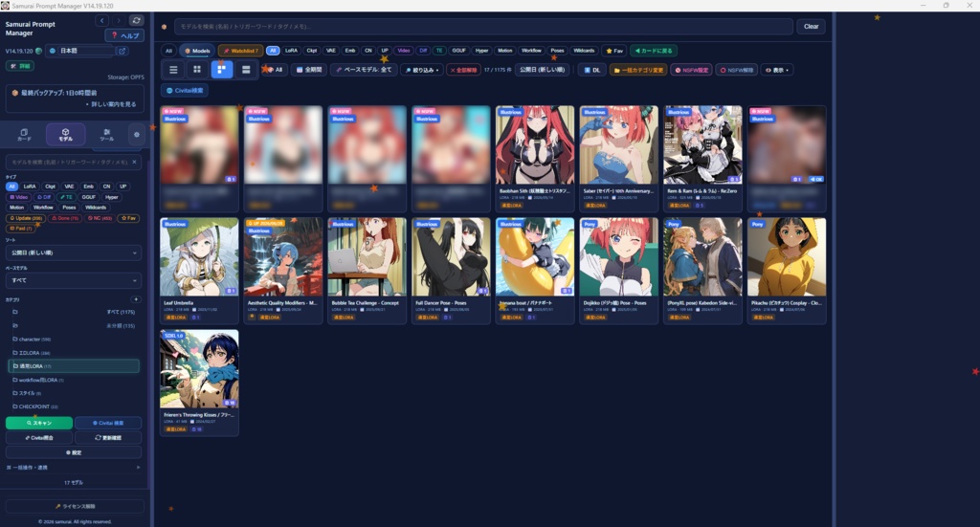Viewport: 980px width, 527px height.
Task: Toggle the Done filter chip in sidebar
Action: click(65, 218)
